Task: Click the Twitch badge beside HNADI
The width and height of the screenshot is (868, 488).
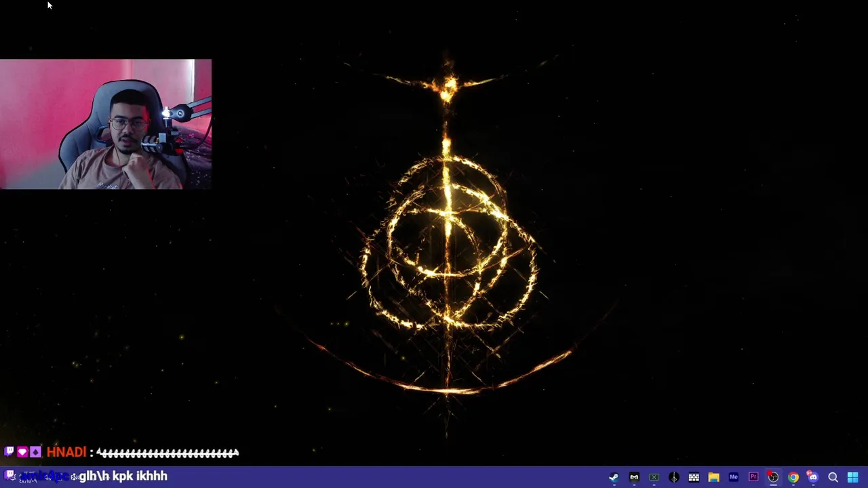Action: tap(9, 451)
